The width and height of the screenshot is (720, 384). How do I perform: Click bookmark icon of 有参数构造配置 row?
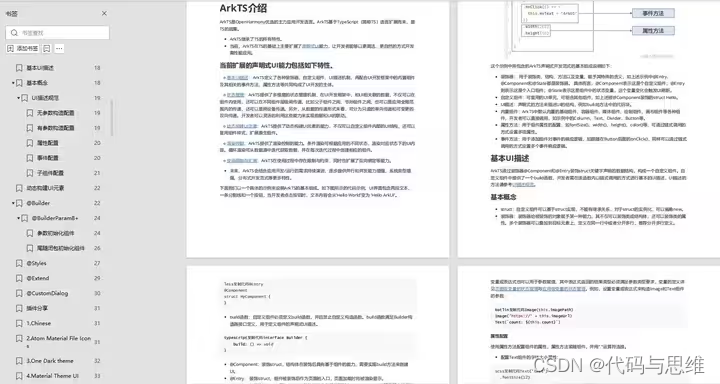(30, 128)
